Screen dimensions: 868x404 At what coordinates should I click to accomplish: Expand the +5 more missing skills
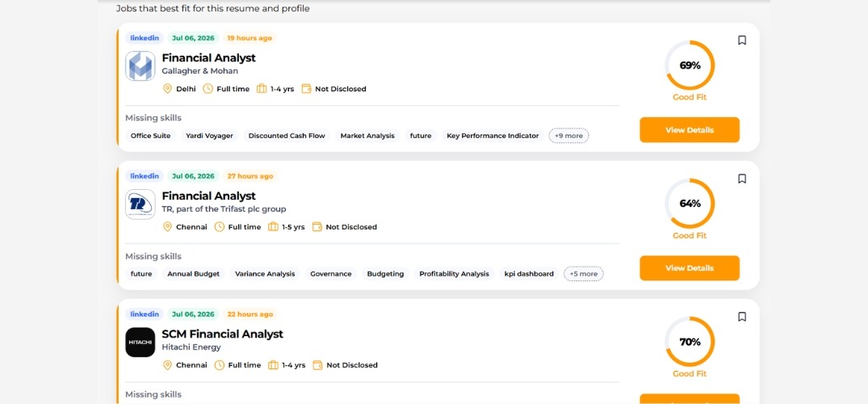click(x=584, y=274)
